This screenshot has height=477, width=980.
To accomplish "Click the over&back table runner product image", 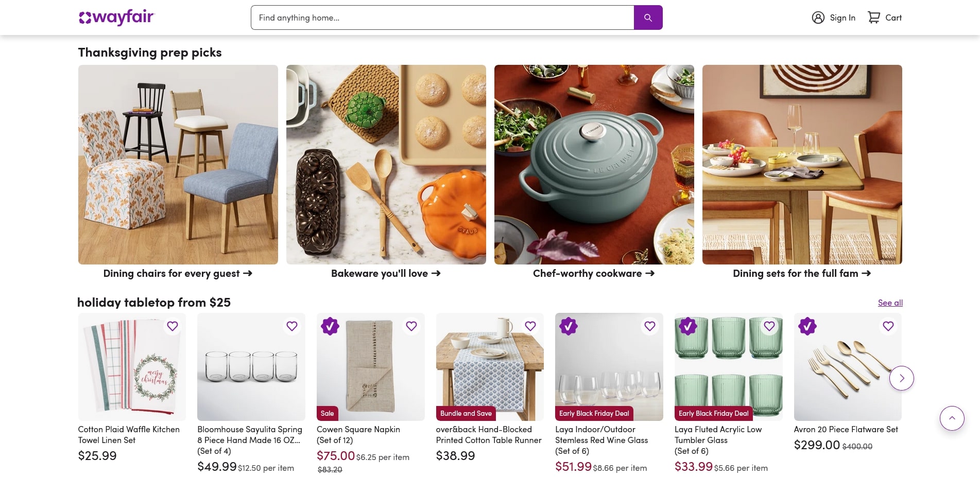I will click(489, 366).
